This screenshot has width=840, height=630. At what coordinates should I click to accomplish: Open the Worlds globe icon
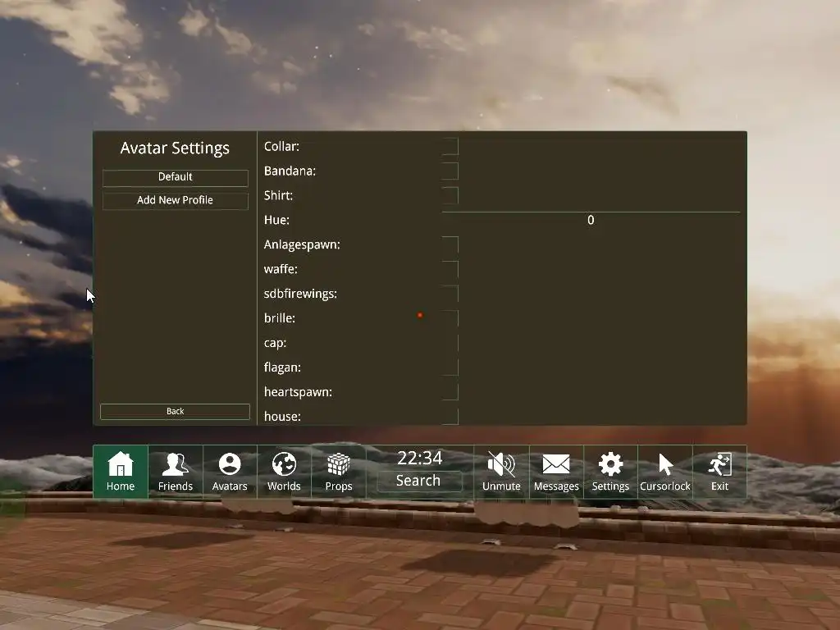[x=284, y=472]
